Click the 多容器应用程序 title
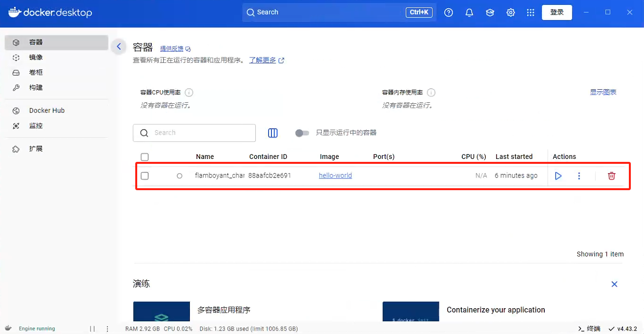 (224, 310)
